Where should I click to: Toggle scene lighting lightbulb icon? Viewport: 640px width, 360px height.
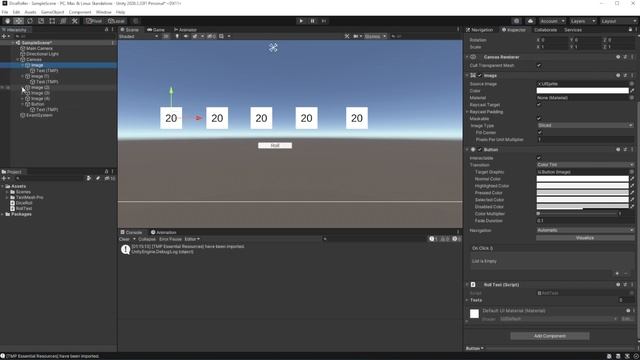(x=177, y=36)
